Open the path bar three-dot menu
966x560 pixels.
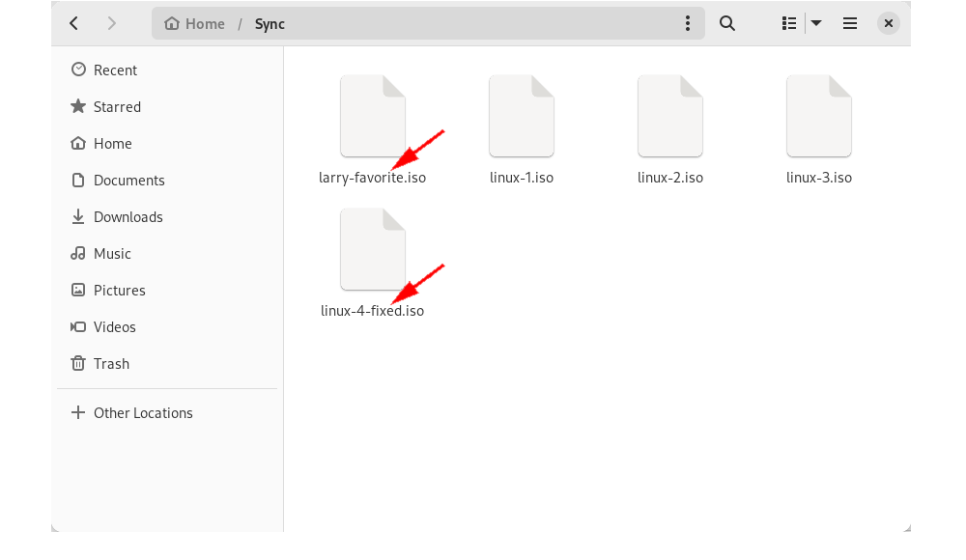pos(688,23)
